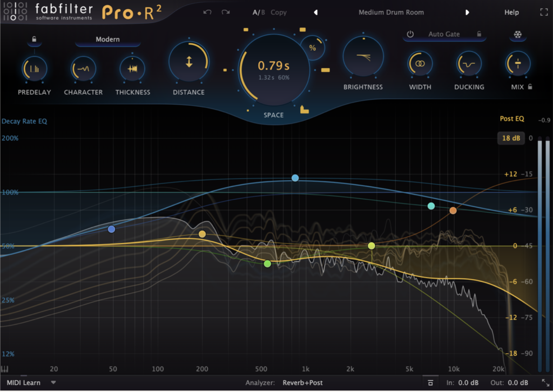The width and height of the screenshot is (553, 392).
Task: Click the analyzer freeze icon in bottom bar
Action: point(430,382)
